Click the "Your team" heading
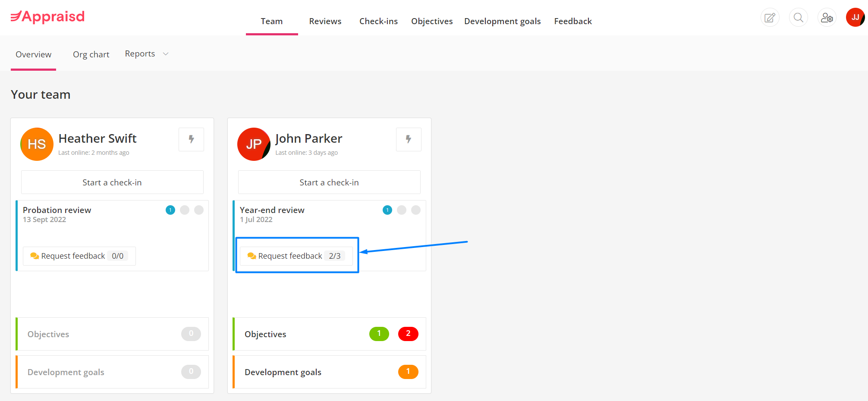Screen dimensions: 868x401 tap(41, 94)
